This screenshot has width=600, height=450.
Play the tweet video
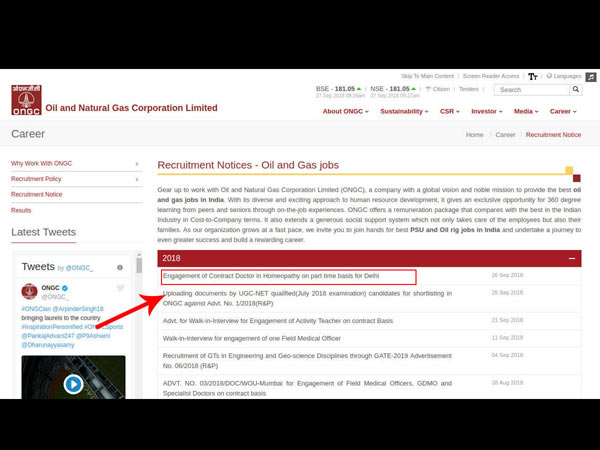[x=73, y=384]
